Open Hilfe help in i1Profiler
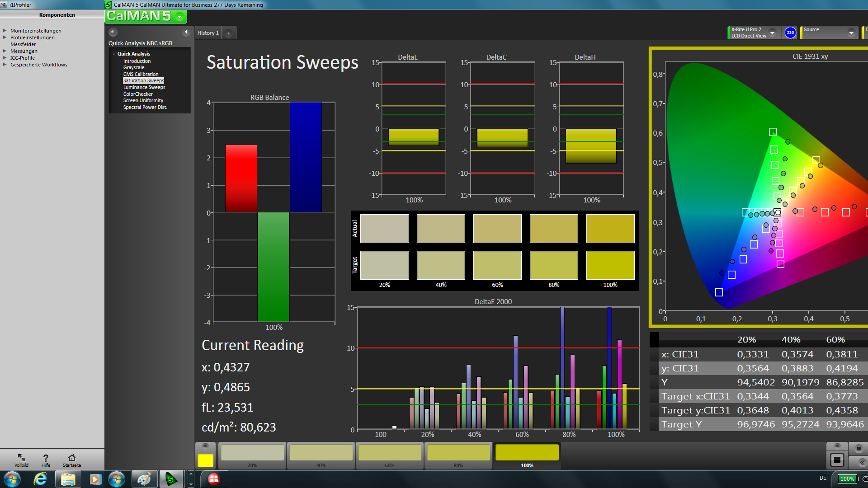 [46, 460]
